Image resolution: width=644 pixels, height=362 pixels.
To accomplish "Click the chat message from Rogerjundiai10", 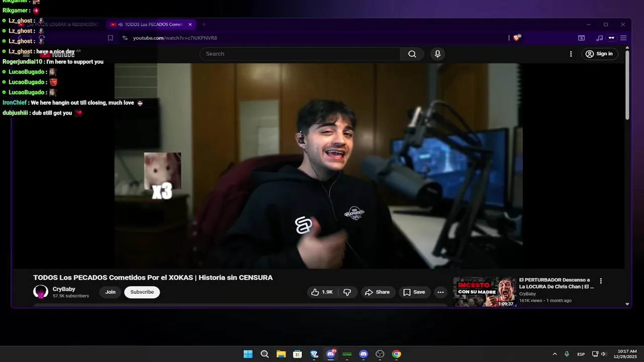I will tap(53, 62).
